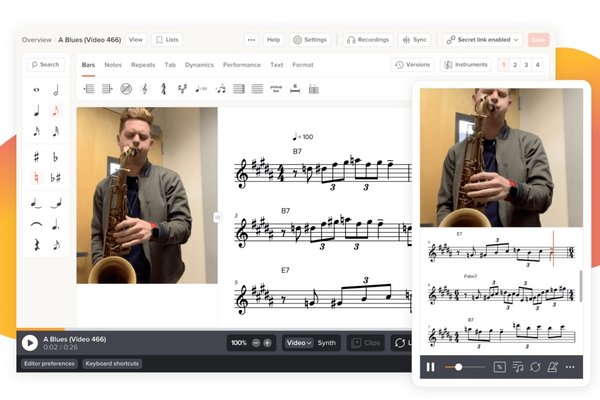Insert bar after selection
Image resolution: width=600 pixels, height=400 pixels.
click(107, 89)
